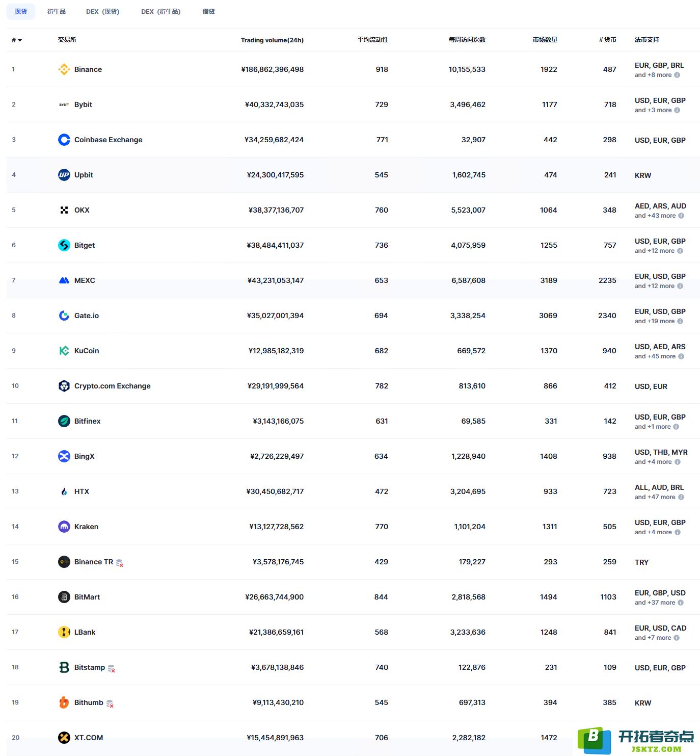The height and width of the screenshot is (756, 700).
Task: Click the XT.COM logo icon
Action: [64, 738]
